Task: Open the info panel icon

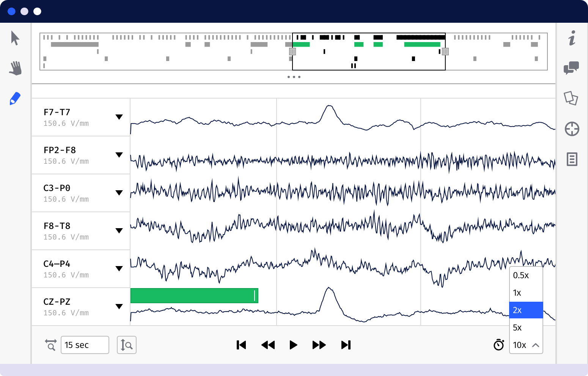Action: tap(572, 38)
